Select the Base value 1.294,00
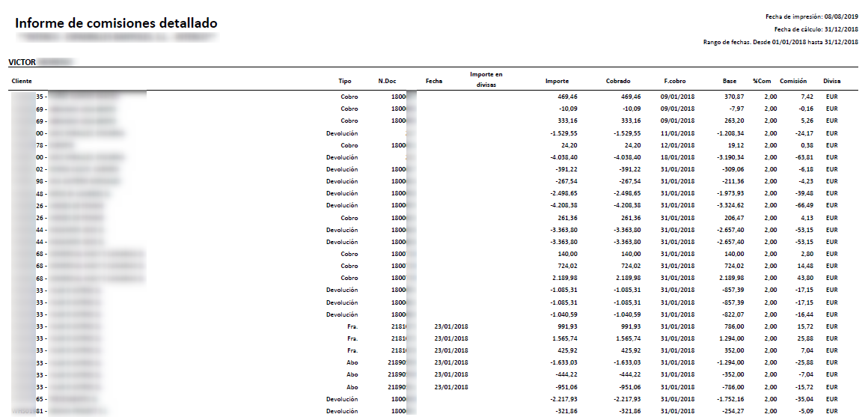 731,338
